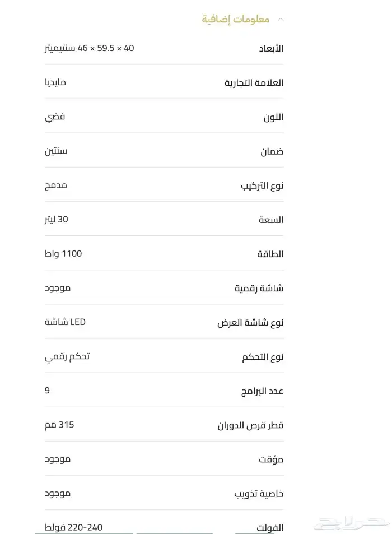Select the الطاقة power label
Viewport: 392px width, 534px height.
pyautogui.click(x=270, y=254)
